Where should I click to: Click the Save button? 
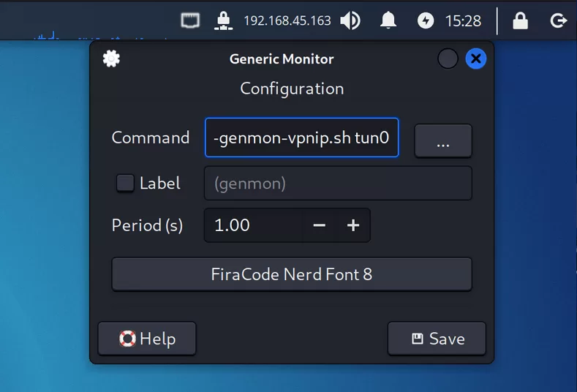point(437,339)
